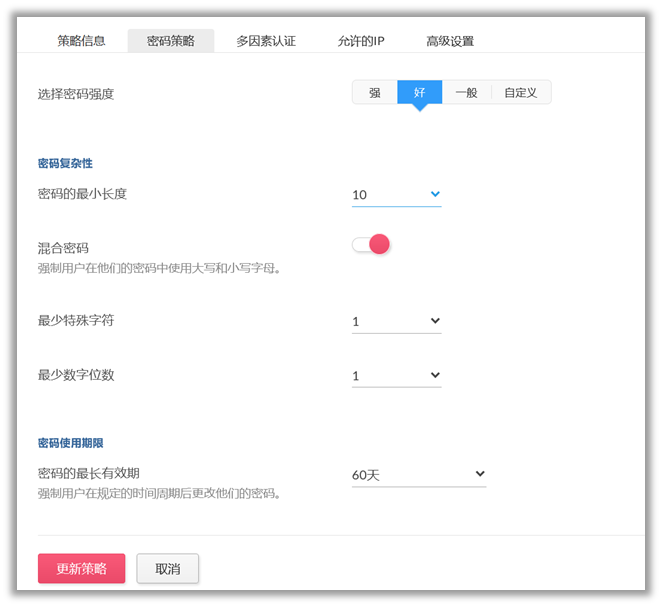Click the blue chevron beside minimum length 10
The width and height of the screenshot is (662, 607).
(435, 194)
